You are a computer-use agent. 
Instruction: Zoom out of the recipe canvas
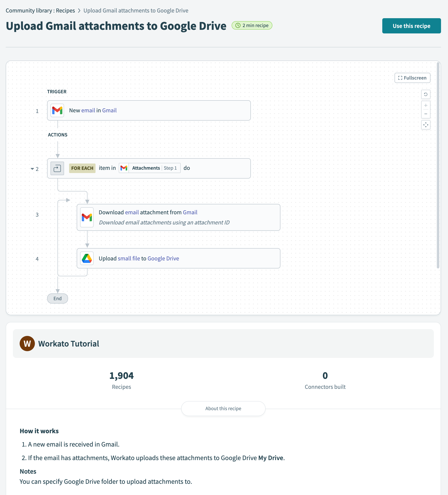point(426,114)
